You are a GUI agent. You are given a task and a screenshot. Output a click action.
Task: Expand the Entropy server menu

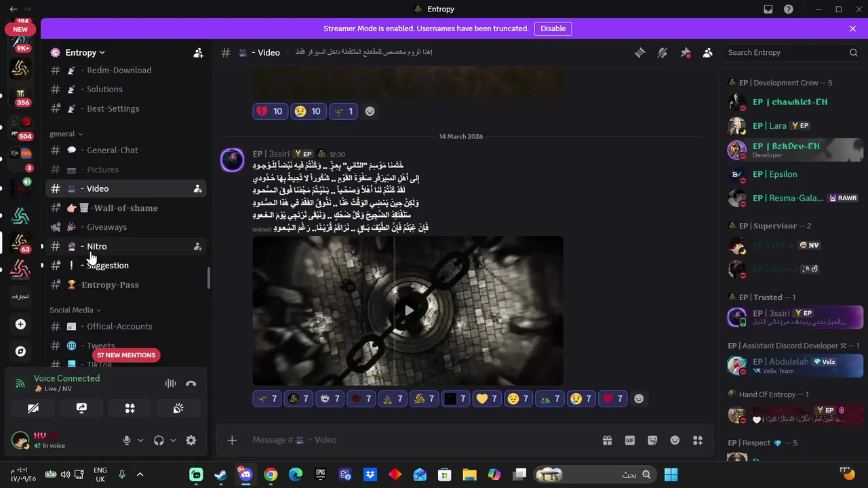tap(85, 52)
